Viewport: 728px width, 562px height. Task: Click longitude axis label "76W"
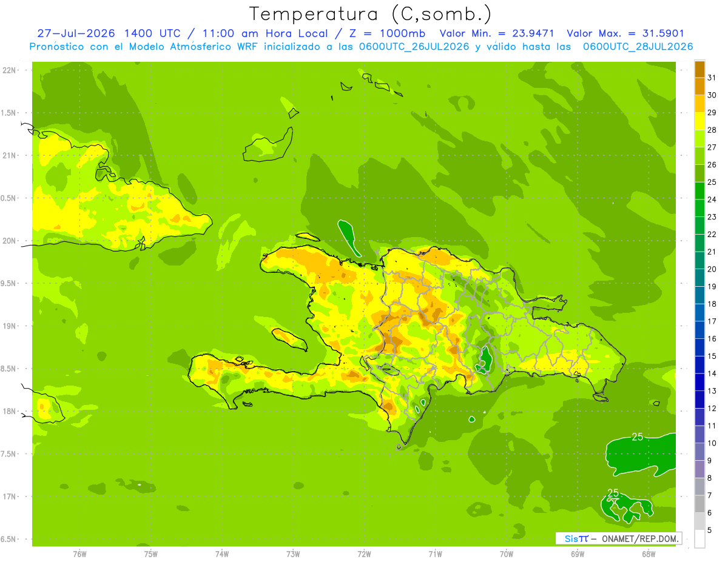(x=79, y=554)
